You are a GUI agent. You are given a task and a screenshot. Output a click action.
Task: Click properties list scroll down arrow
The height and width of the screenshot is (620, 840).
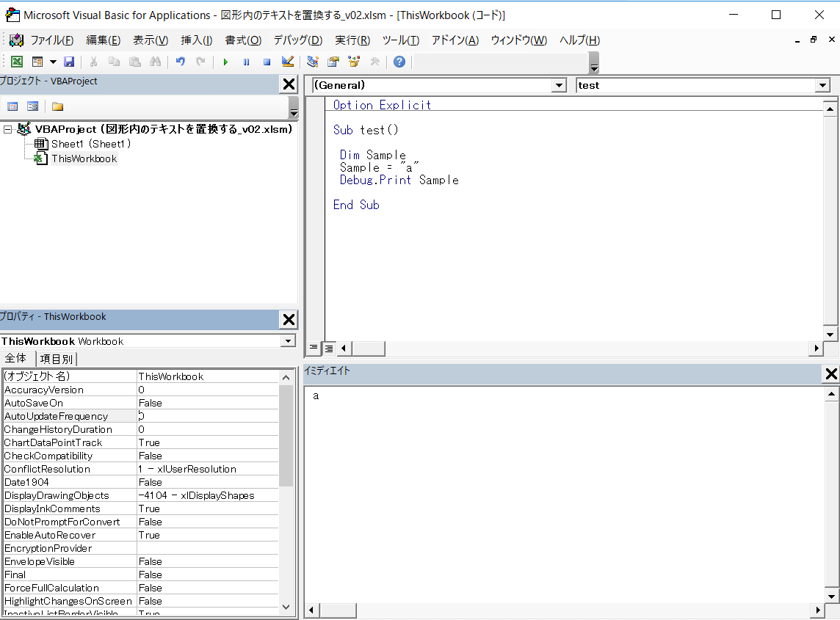tap(286, 607)
